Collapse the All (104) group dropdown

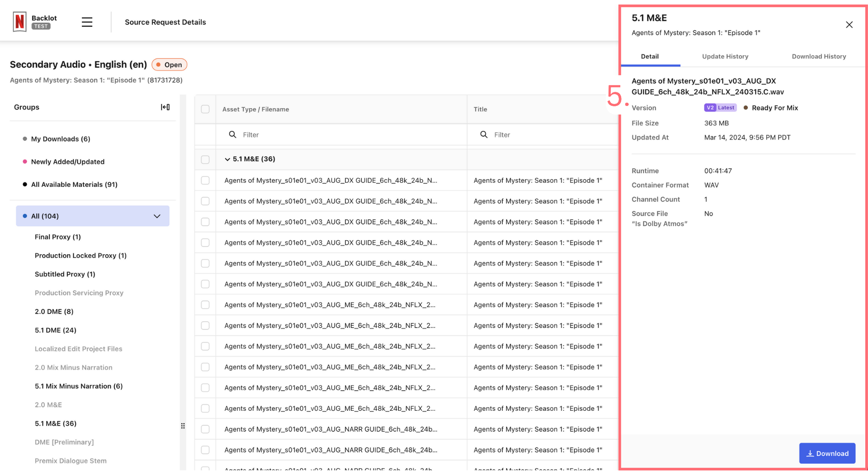[157, 216]
